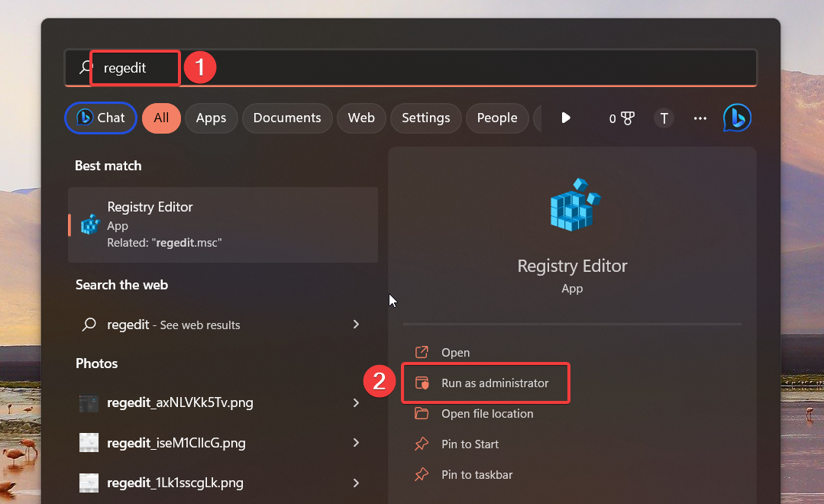Screen dimensions: 824x504
Task: Switch to the Apps filter tab
Action: tap(211, 118)
